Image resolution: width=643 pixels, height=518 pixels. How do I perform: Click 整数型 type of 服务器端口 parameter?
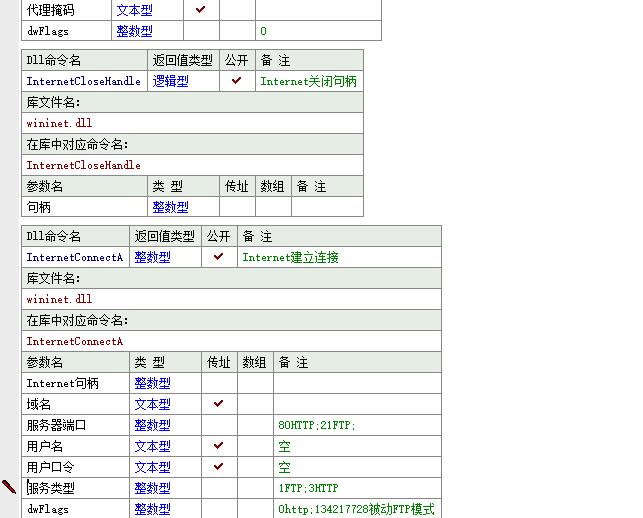pyautogui.click(x=152, y=426)
